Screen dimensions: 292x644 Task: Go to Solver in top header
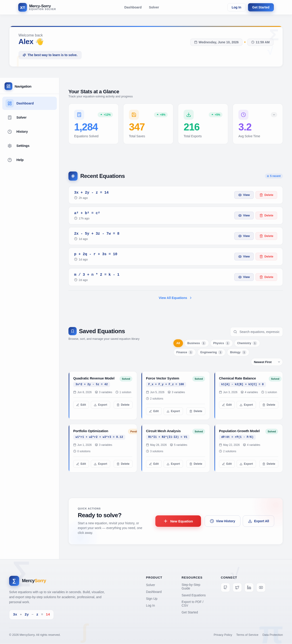[x=154, y=7]
